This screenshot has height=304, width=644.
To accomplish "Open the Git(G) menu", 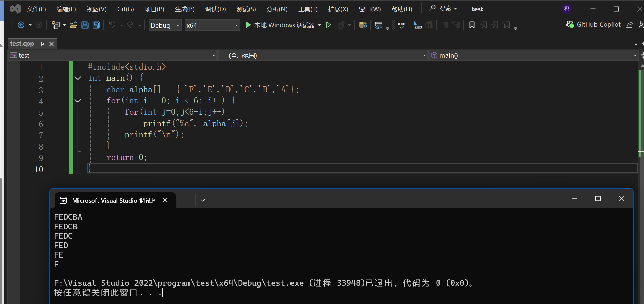I will pos(125,9).
